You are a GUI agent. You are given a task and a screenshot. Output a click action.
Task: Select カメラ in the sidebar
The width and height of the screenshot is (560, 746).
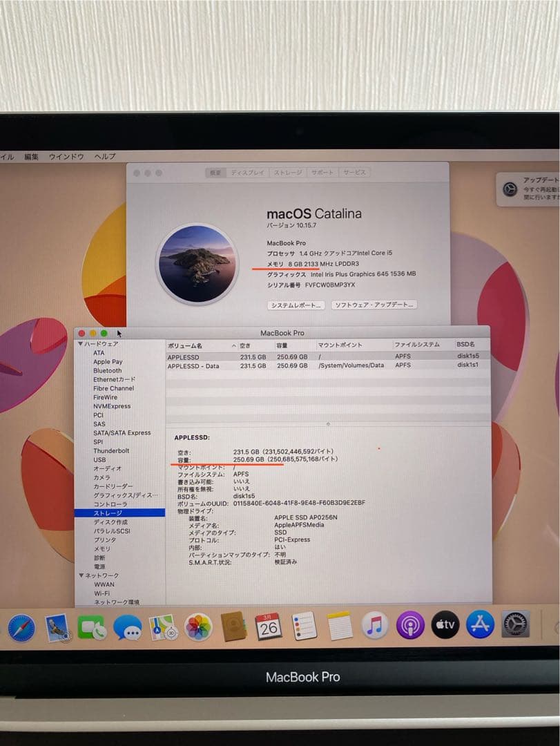click(102, 477)
